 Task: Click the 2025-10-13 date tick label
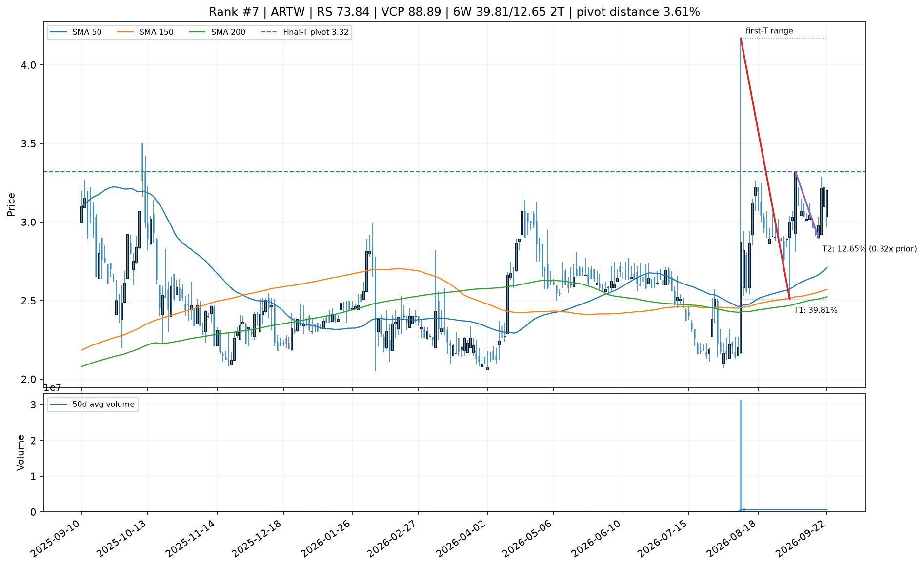pos(122,537)
